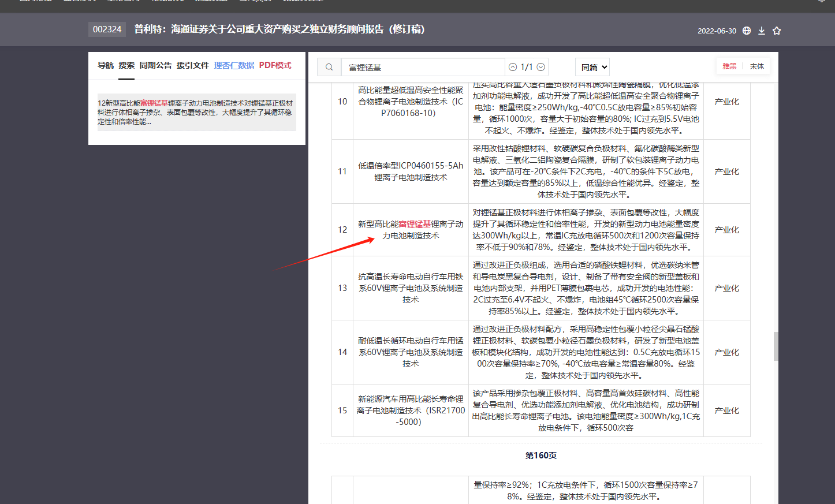Click row number 15 cell
The image size is (835, 504).
pos(342,410)
